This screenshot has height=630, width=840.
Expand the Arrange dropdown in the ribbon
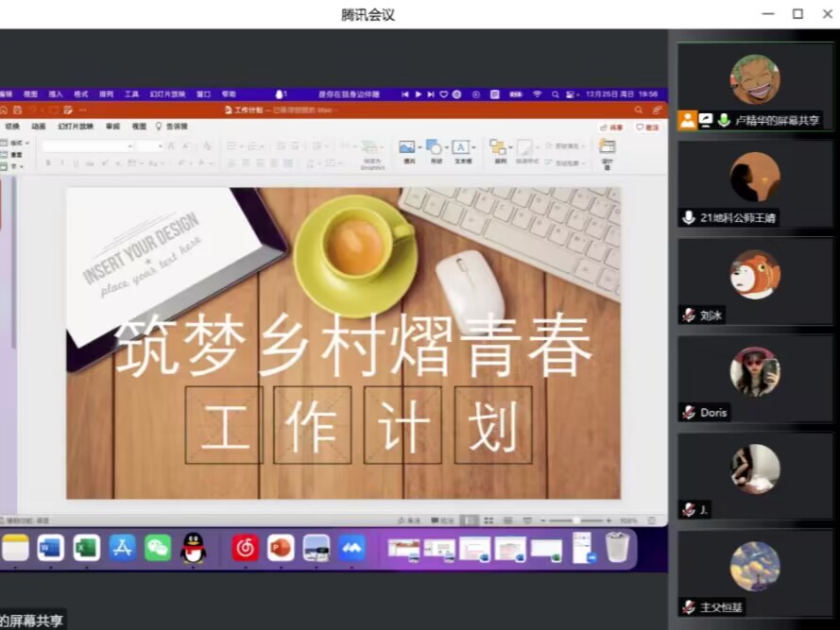point(508,147)
